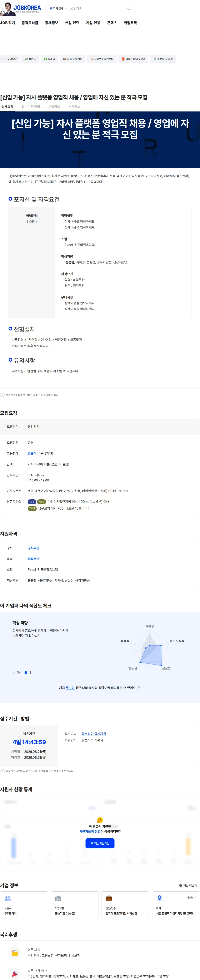Click the 경력무관 experience text
The image size is (200, 980).
pyautogui.click(x=34, y=548)
